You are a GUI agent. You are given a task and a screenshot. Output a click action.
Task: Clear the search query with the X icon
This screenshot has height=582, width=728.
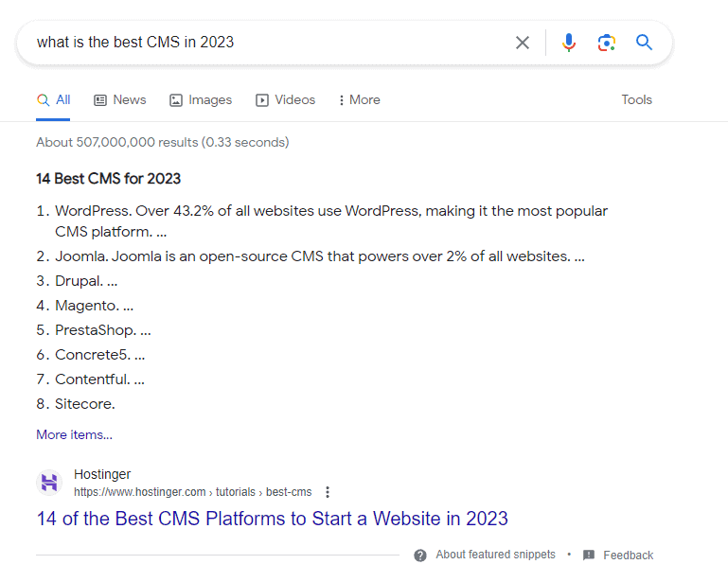pos(523,43)
